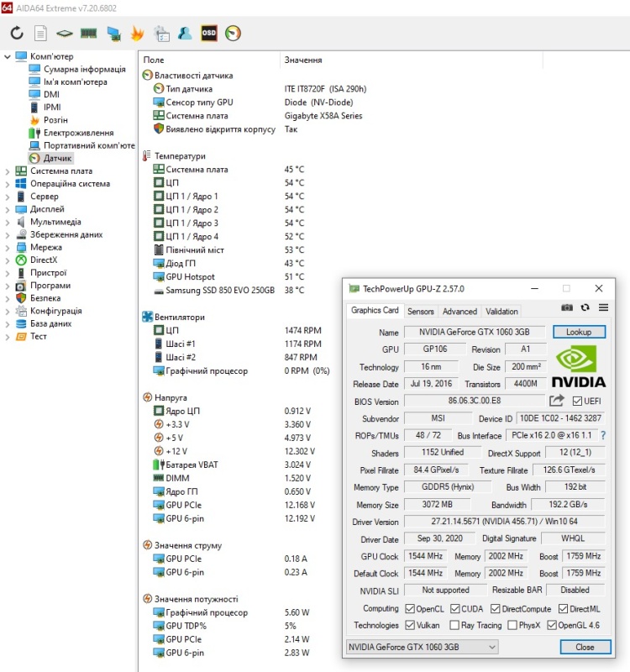
Task: Click the NVIDIA logo in GPU-Z
Action: [579, 366]
